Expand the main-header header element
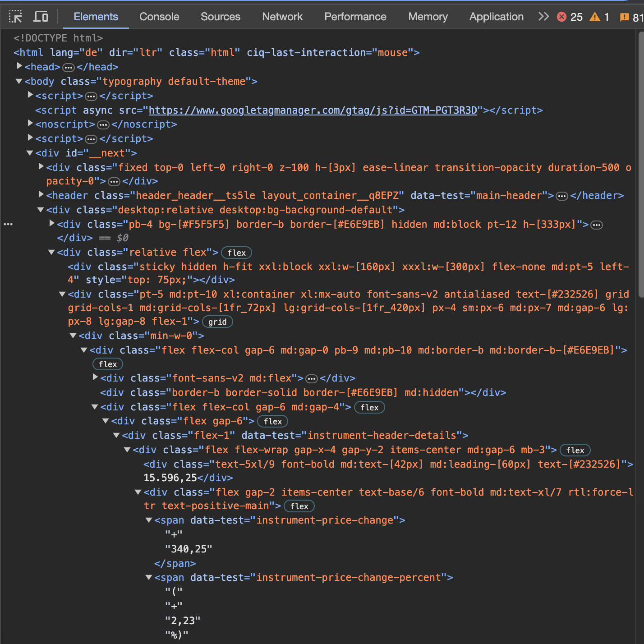Image resolution: width=644 pixels, height=644 pixels. coord(41,194)
